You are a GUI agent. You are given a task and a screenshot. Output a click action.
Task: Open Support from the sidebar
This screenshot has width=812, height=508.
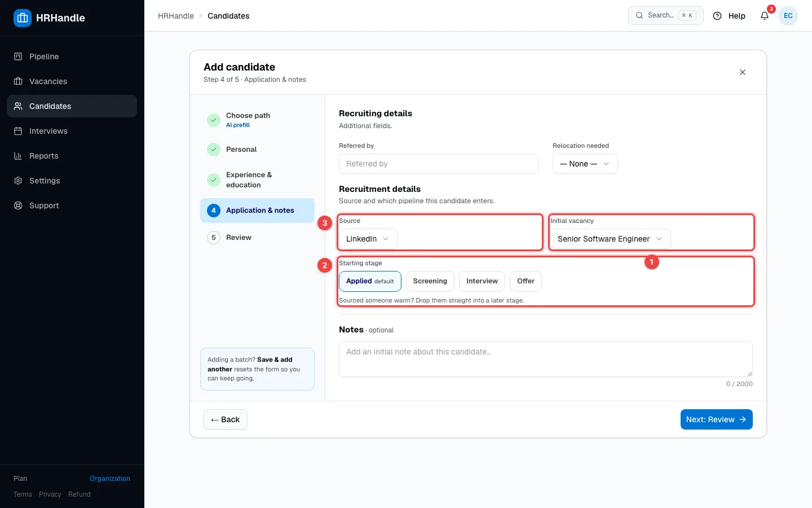pos(72,205)
